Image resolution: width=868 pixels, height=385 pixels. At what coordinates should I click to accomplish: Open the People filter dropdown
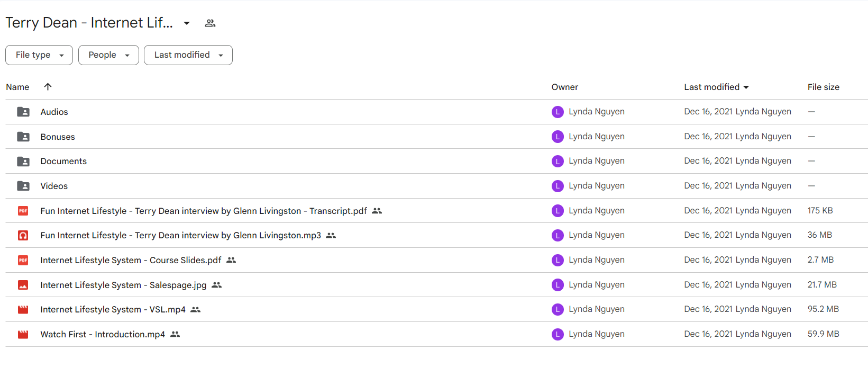click(108, 55)
